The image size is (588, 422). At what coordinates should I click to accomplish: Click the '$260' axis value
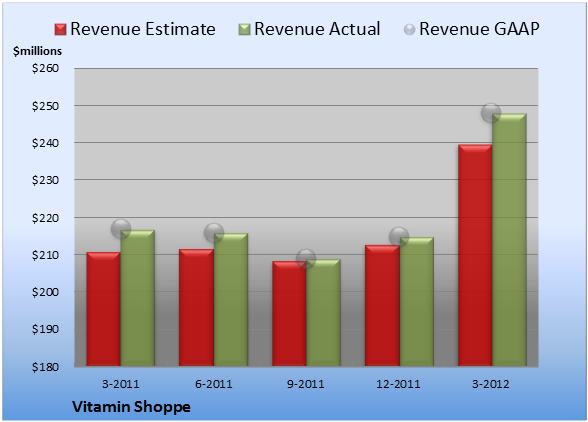pyautogui.click(x=45, y=68)
